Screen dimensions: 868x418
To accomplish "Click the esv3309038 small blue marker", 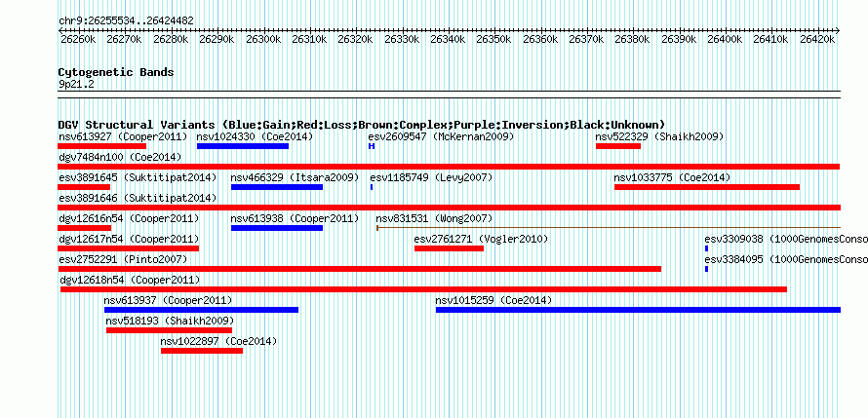I will (706, 248).
